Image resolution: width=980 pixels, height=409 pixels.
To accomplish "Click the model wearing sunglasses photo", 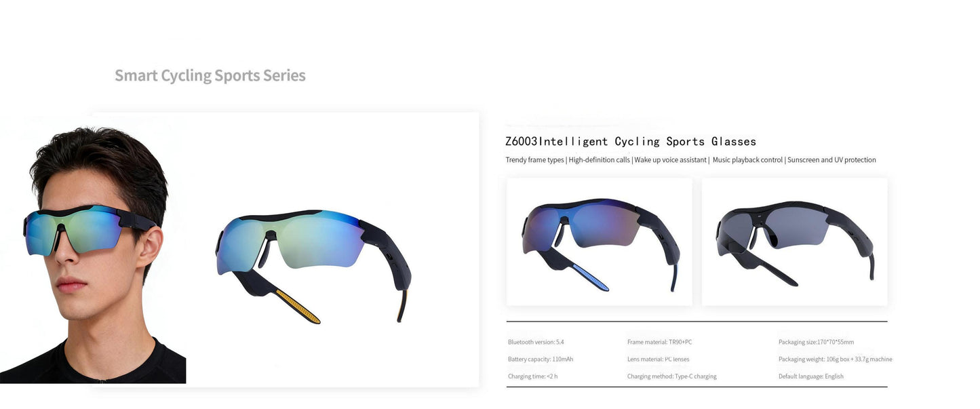I will (x=93, y=254).
